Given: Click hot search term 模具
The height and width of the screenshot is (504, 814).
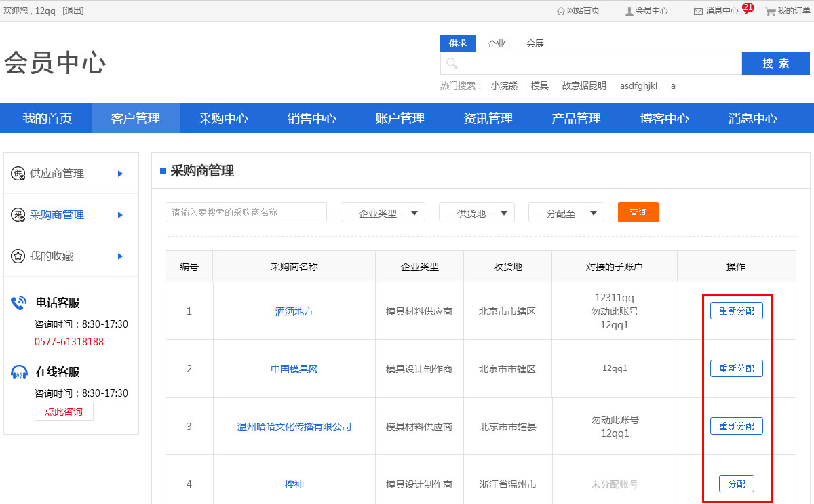Looking at the screenshot, I should (x=540, y=85).
